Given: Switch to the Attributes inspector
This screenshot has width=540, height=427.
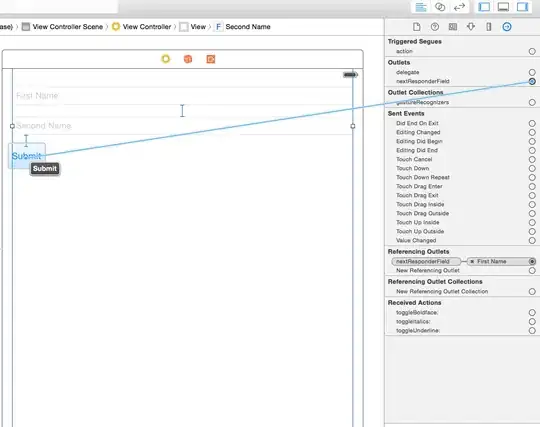Looking at the screenshot, I should tap(471, 27).
